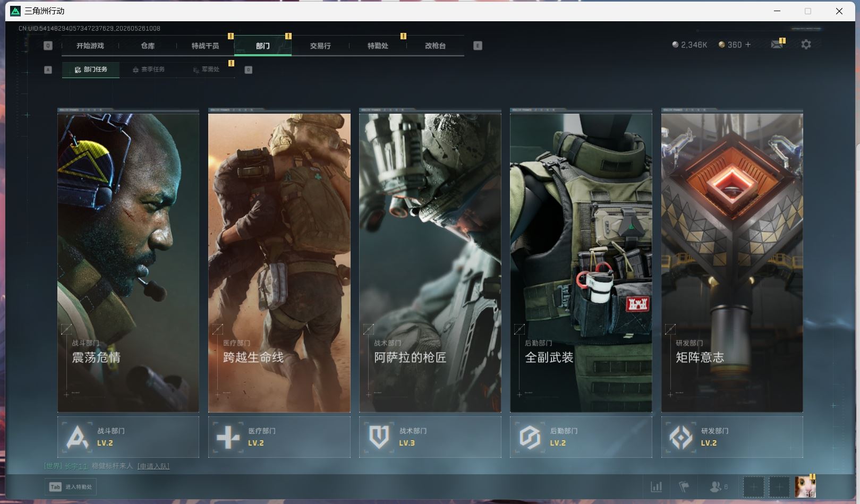Screen dimensions: 860x504
Task: Select the 医疗部门 LV.2 cross badge
Action: coord(279,437)
